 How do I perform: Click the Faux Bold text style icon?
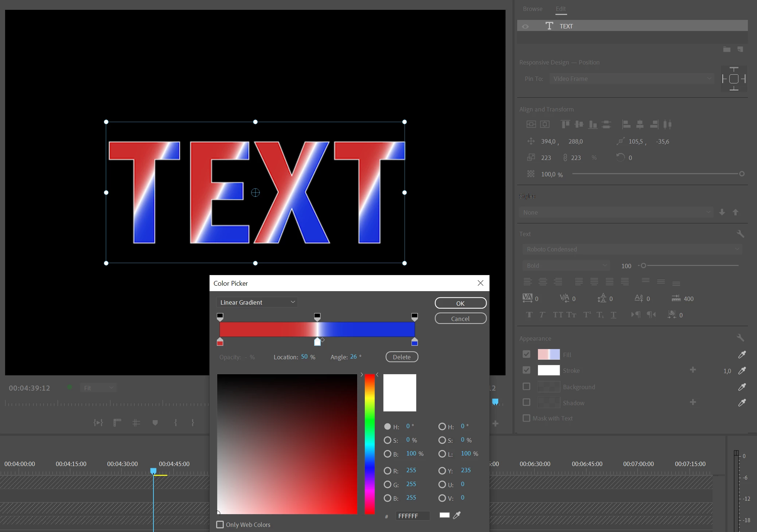click(529, 315)
